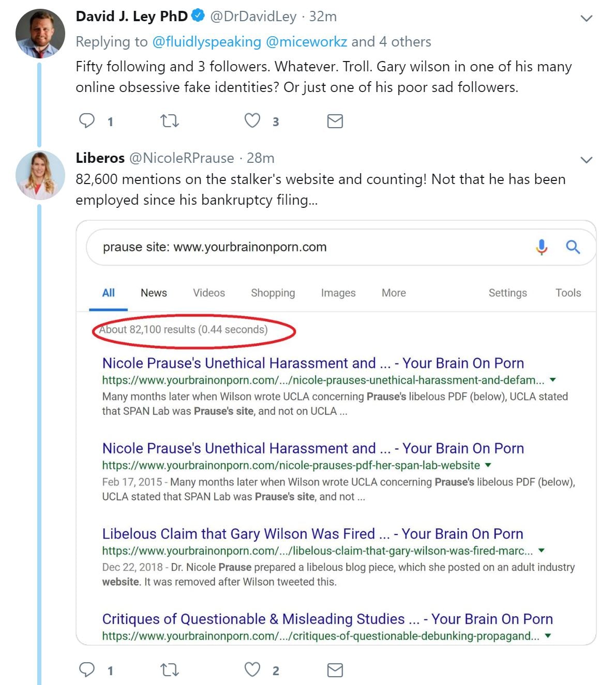
Task: Like David J. Ley's tweet
Action: [x=252, y=121]
